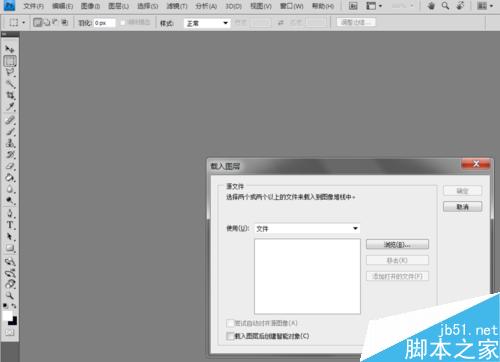Select the Eraser tool
The height and width of the screenshot is (362, 500).
(10, 166)
